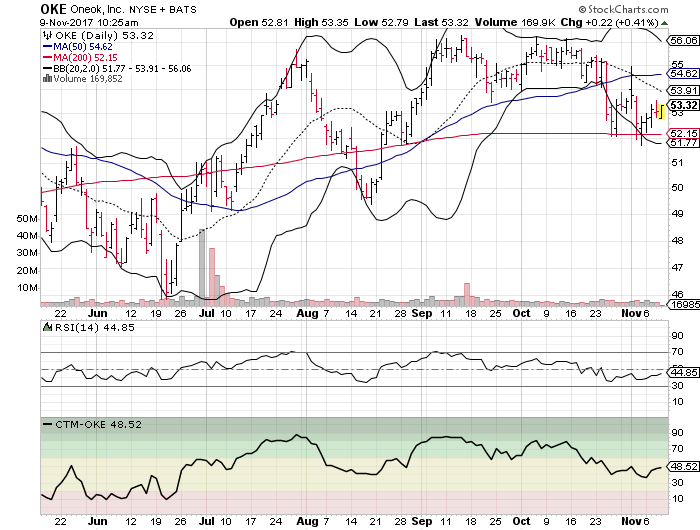Click the yellow highlighted current price bar
The image size is (700, 530).
coord(661,112)
